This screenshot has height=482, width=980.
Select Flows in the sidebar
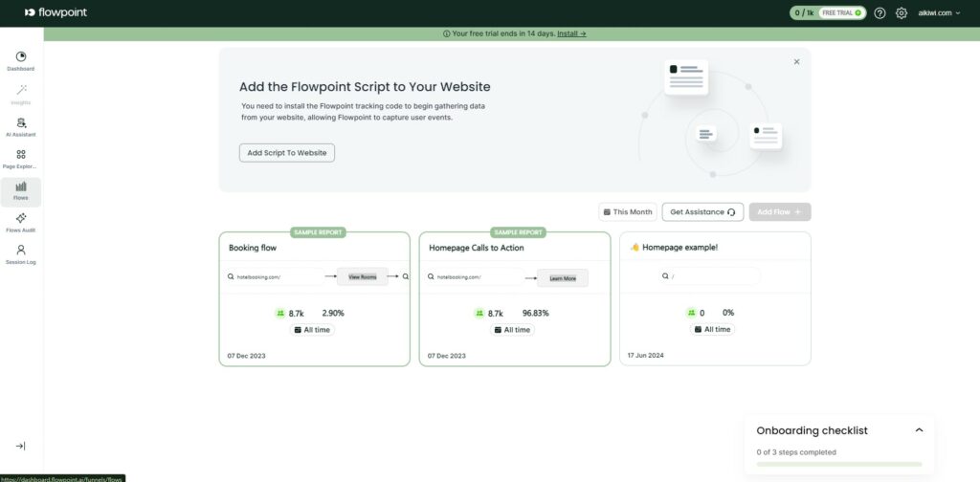click(x=21, y=191)
